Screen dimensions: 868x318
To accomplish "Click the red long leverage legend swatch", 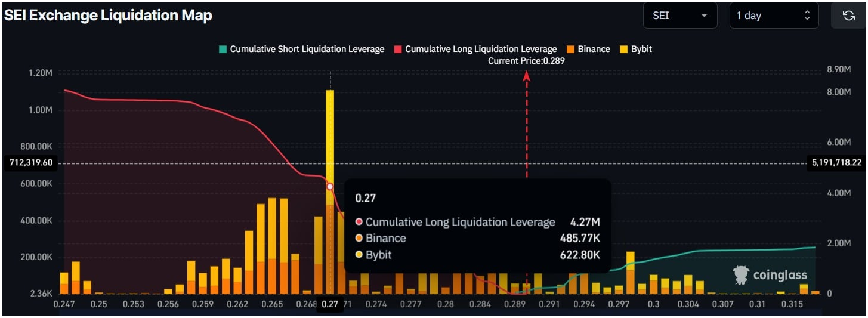I will pyautogui.click(x=397, y=49).
